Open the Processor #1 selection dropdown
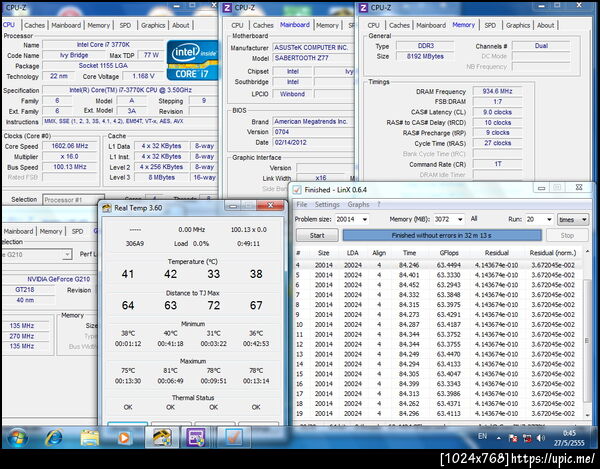 click(73, 200)
